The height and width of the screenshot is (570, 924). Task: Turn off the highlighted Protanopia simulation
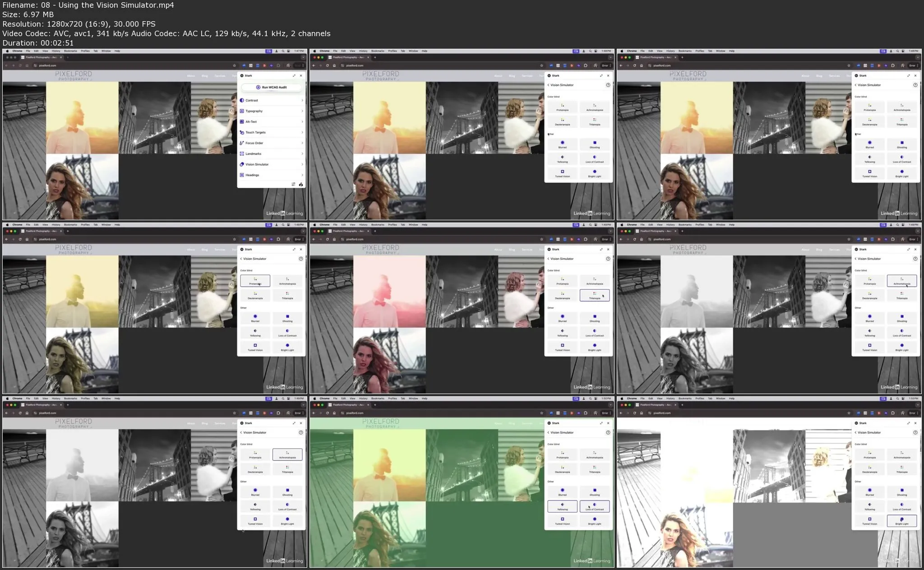click(255, 281)
